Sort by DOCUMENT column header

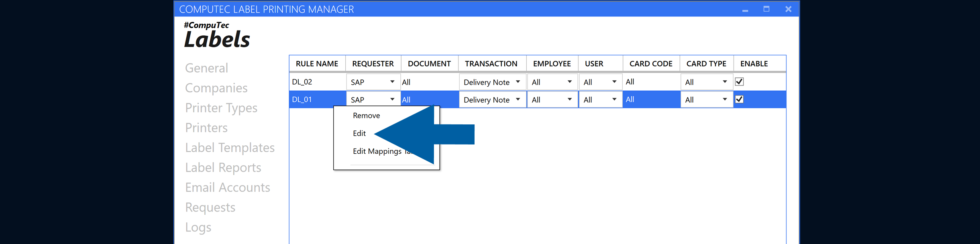click(429, 64)
